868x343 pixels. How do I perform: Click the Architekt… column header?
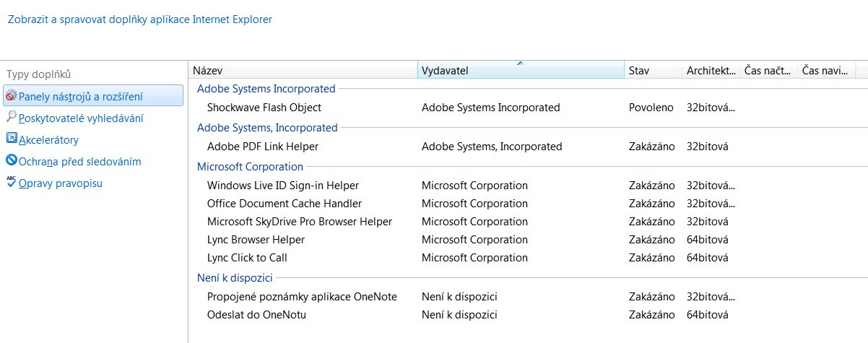pyautogui.click(x=711, y=71)
